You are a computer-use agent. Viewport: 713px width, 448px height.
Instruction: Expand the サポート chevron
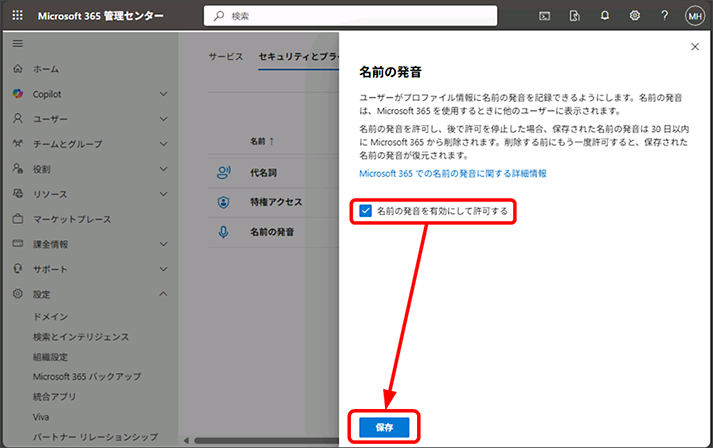[164, 269]
